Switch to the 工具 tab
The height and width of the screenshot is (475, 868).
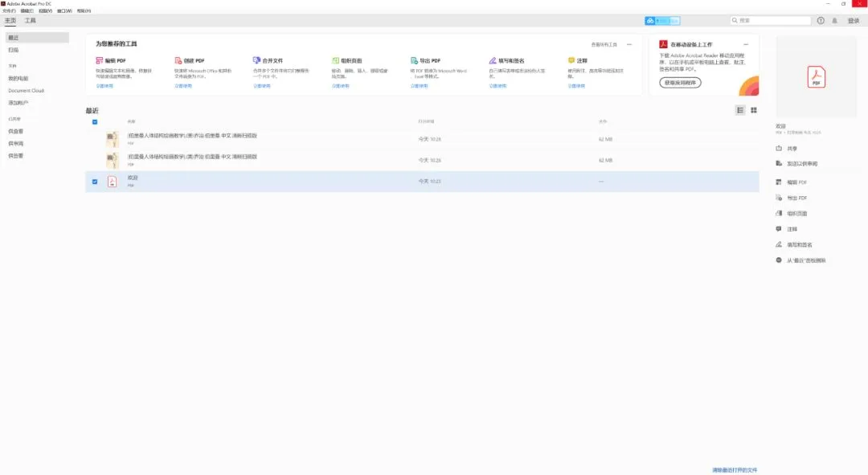30,20
